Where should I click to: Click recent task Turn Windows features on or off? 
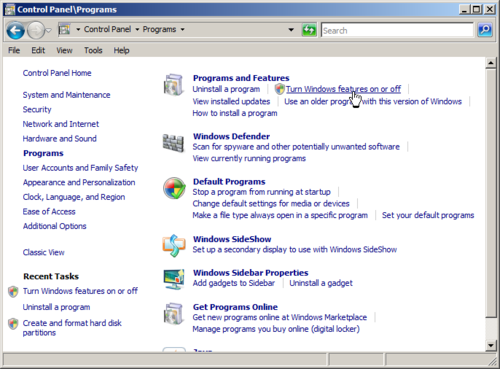[x=80, y=291]
